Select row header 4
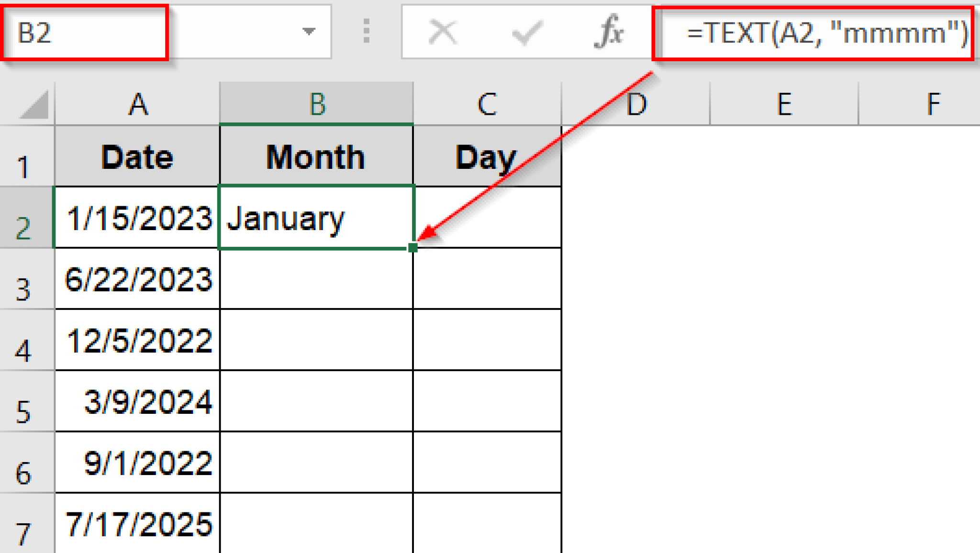 pyautogui.click(x=24, y=341)
